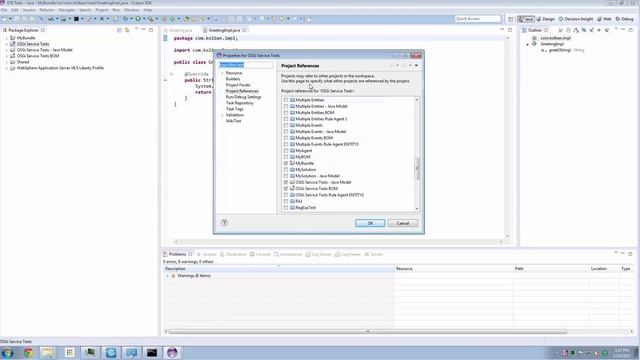Image resolution: width=640 pixels, height=360 pixels.
Task: Expand the Resource node in Properties dialog
Action: 222,73
